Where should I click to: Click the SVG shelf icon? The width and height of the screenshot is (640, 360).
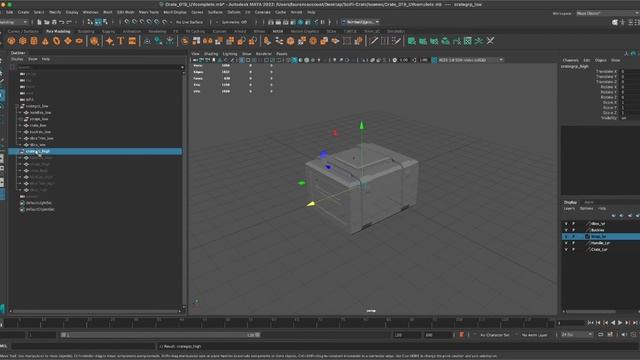pos(132,41)
